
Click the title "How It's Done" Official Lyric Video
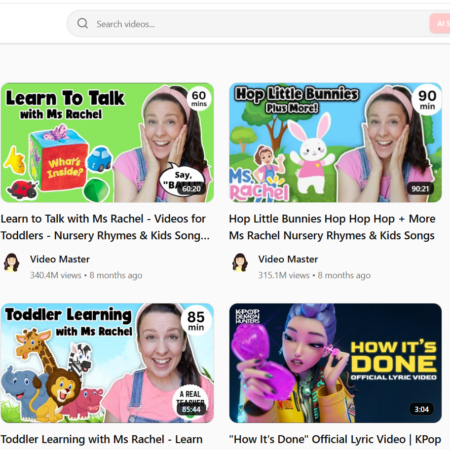[335, 439]
